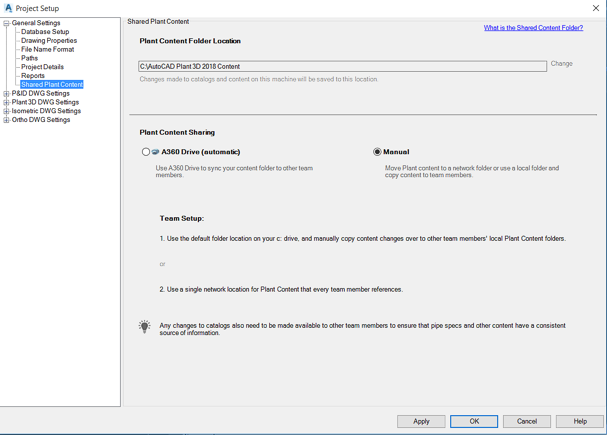
Task: Expand the P&ID DWG Settings node
Action: tap(6, 94)
